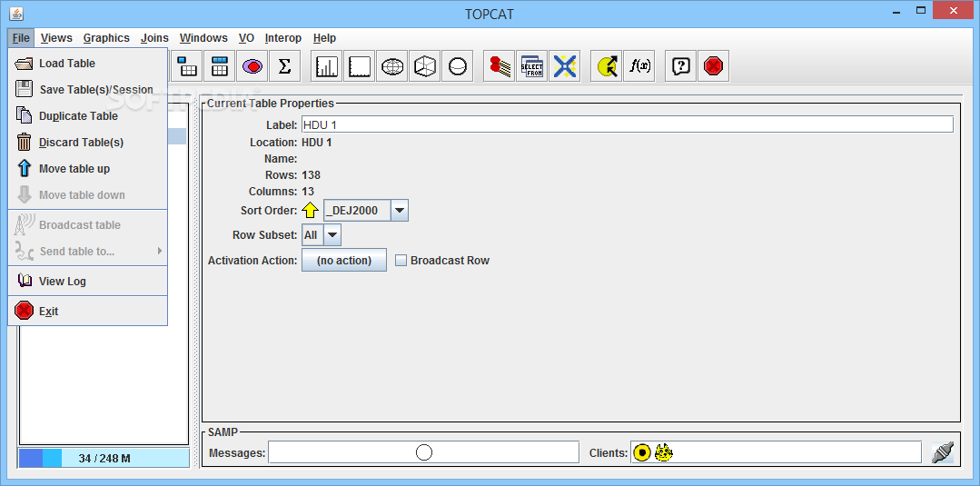Show column statistics via sigma icon

pyautogui.click(x=284, y=65)
